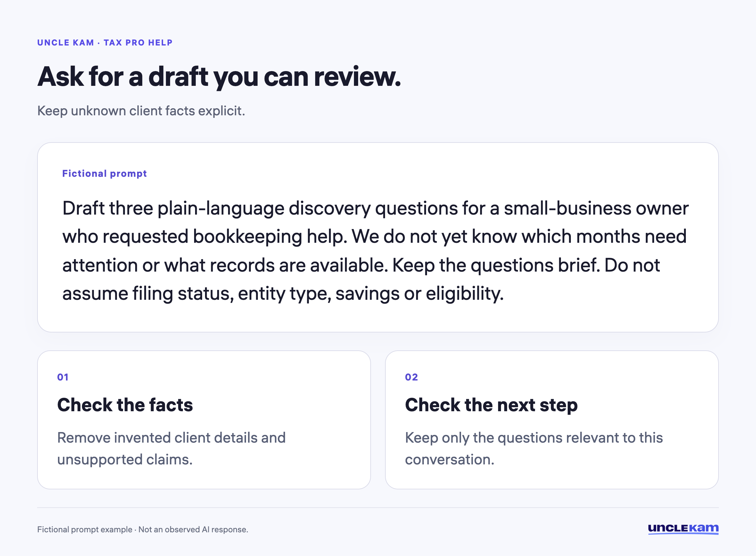Click the footer note 'Fictional prompt example'
The width and height of the screenshot is (756, 556).
point(142,529)
